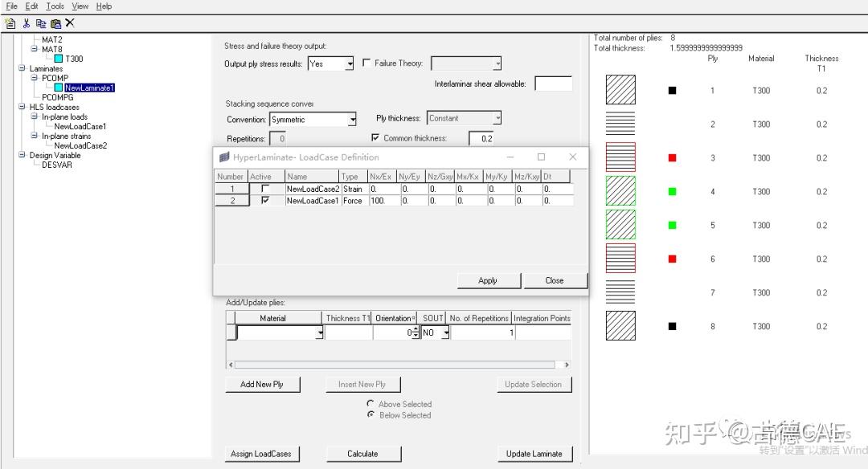Activate NewLoadCase2 checkbox in dialog

click(x=265, y=189)
